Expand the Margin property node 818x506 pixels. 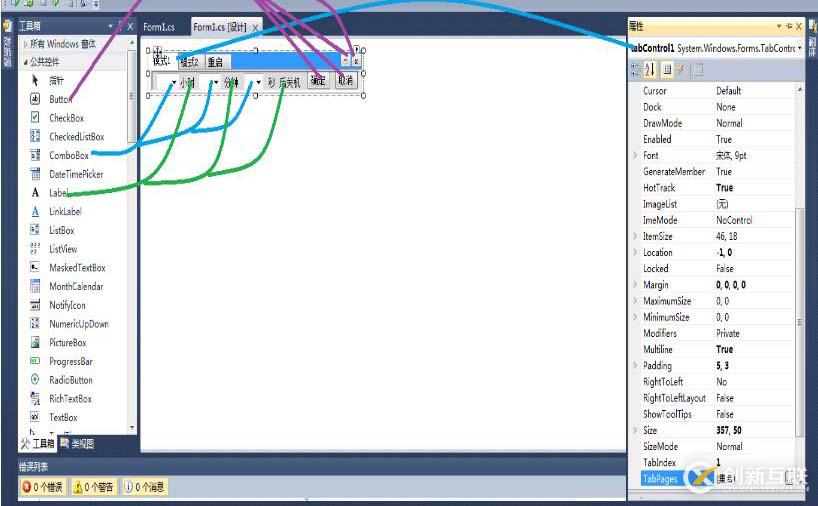click(x=635, y=285)
